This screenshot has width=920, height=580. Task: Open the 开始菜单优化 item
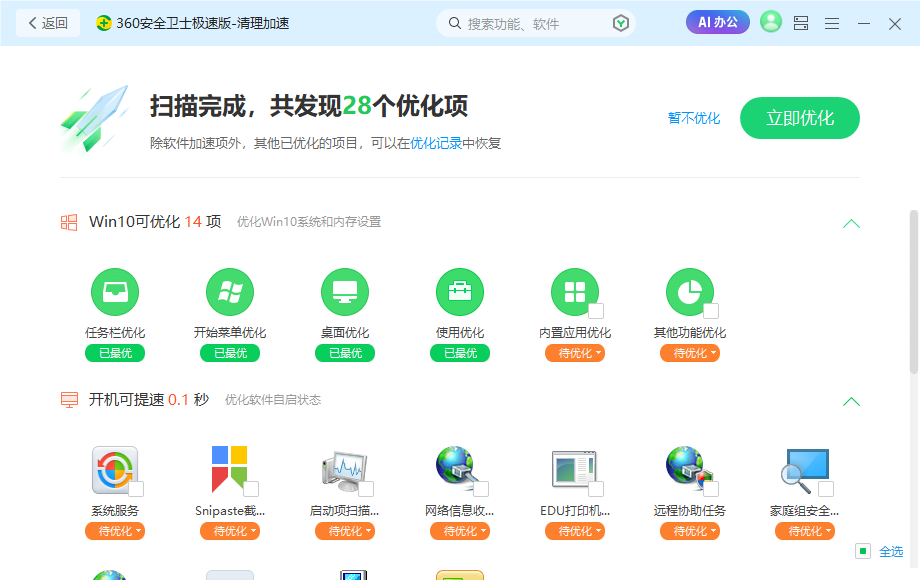[x=230, y=290]
